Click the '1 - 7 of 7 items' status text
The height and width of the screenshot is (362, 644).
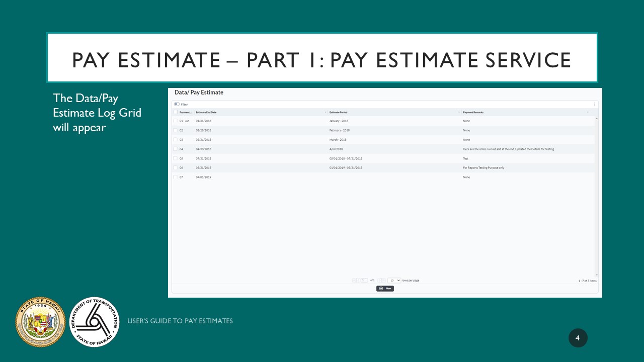587,281
